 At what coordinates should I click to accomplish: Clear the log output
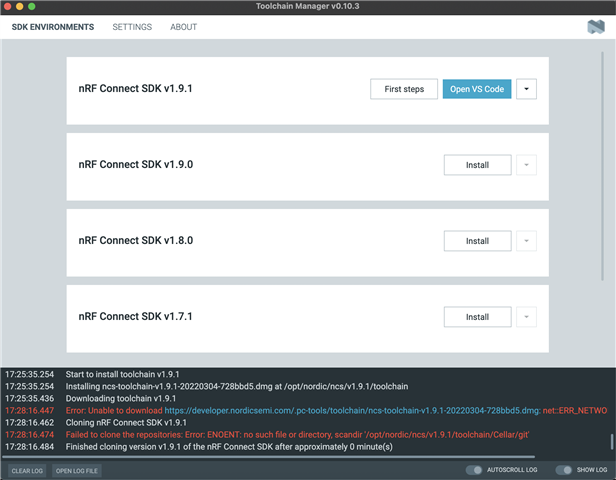(x=27, y=471)
